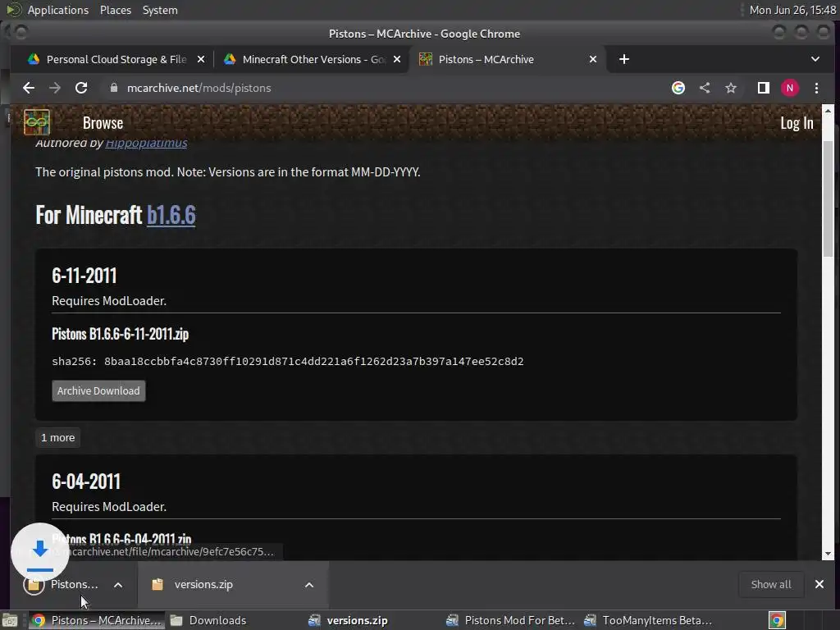Viewport: 840px width, 630px height.
Task: Click the clock in the top panel
Action: coord(792,10)
